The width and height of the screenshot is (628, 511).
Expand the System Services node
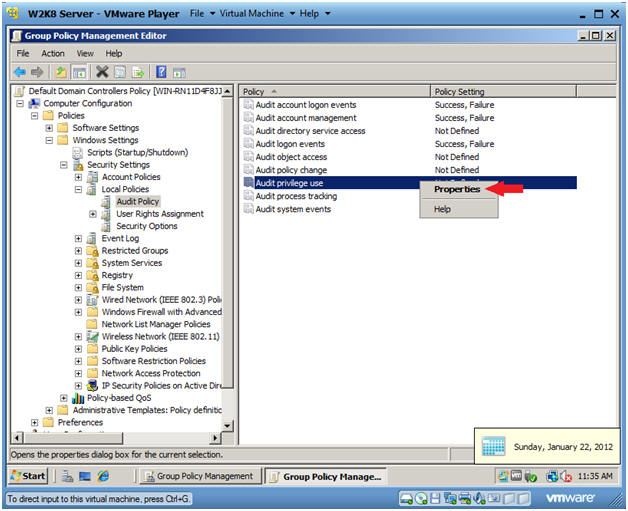(78, 263)
